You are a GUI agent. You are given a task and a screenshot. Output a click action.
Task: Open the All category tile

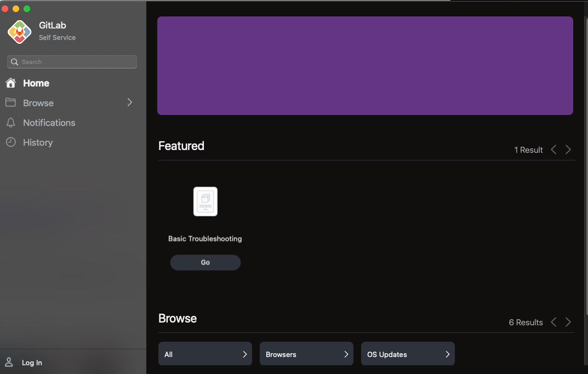coord(205,354)
